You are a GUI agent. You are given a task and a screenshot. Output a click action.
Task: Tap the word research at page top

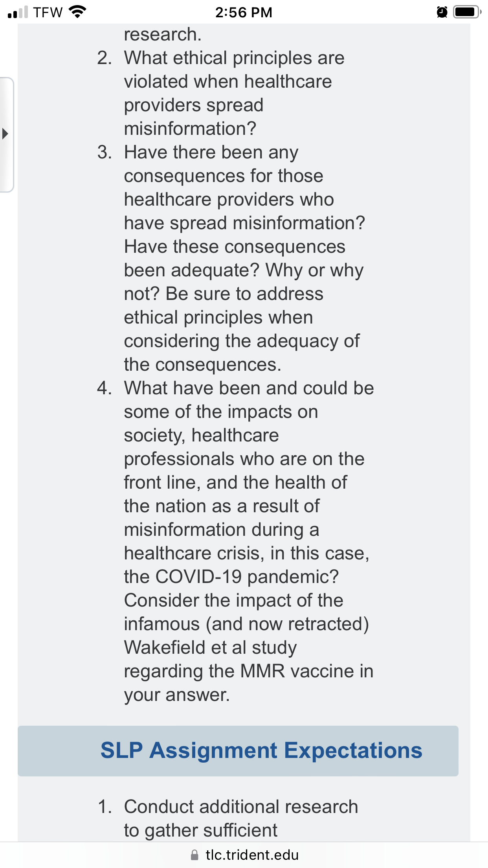pos(163,35)
